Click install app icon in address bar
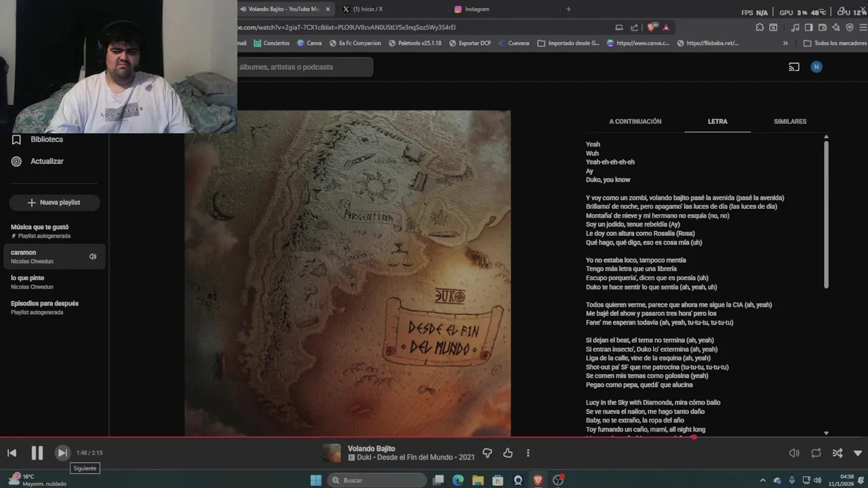Screen dimensions: 868x488 (x=619, y=27)
